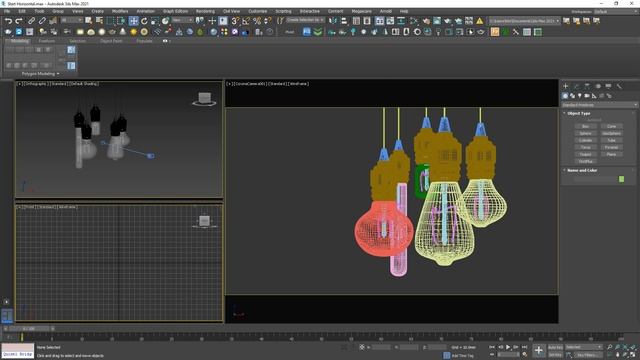Click the Box object type button

pyautogui.click(x=586, y=126)
